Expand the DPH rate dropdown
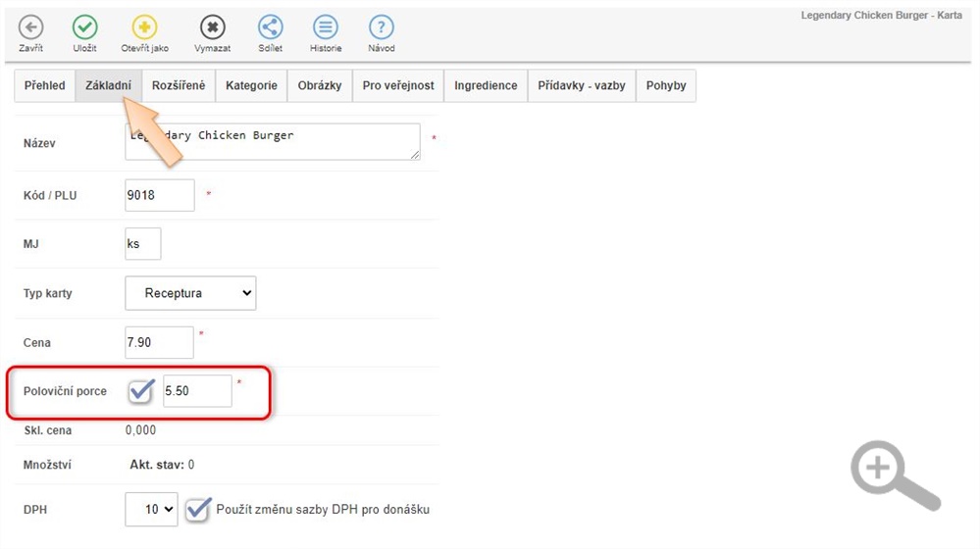The height and width of the screenshot is (549, 980). tap(152, 509)
